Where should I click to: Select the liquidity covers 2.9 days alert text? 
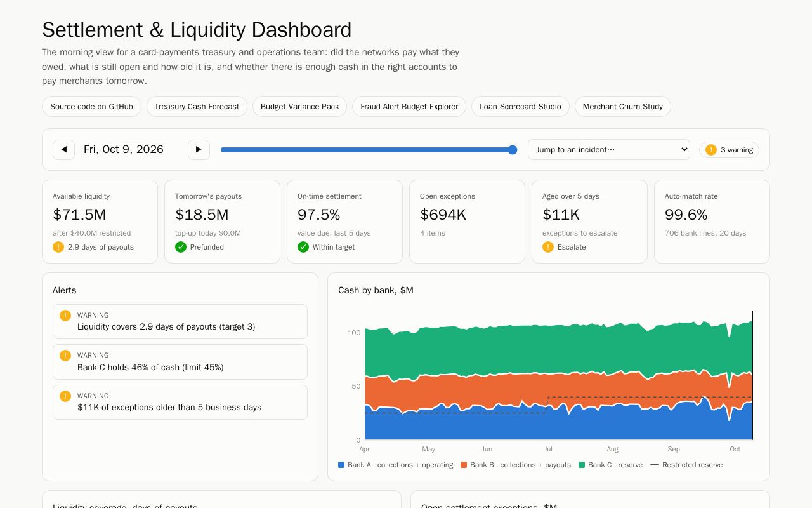[x=166, y=327]
